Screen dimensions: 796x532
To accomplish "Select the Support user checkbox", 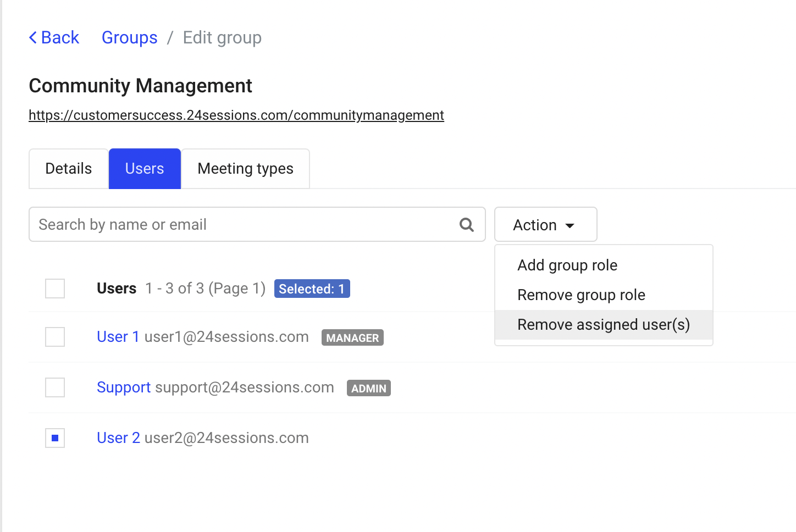I will coord(55,387).
